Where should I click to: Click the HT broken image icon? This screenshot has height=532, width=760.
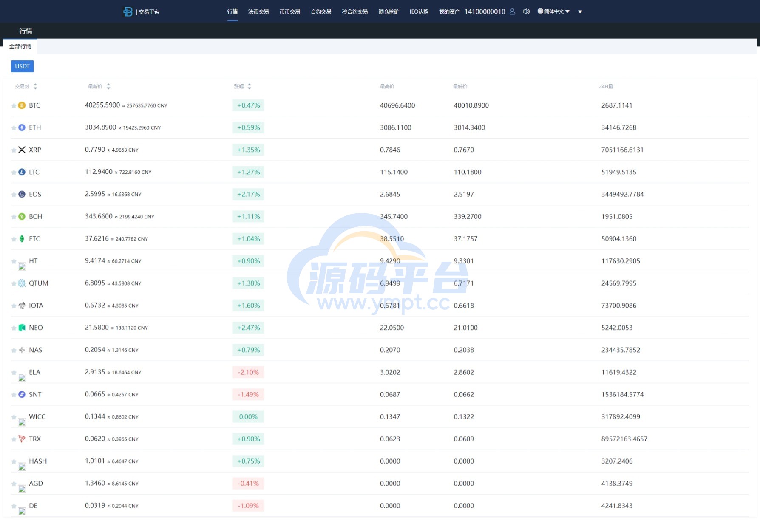22,266
